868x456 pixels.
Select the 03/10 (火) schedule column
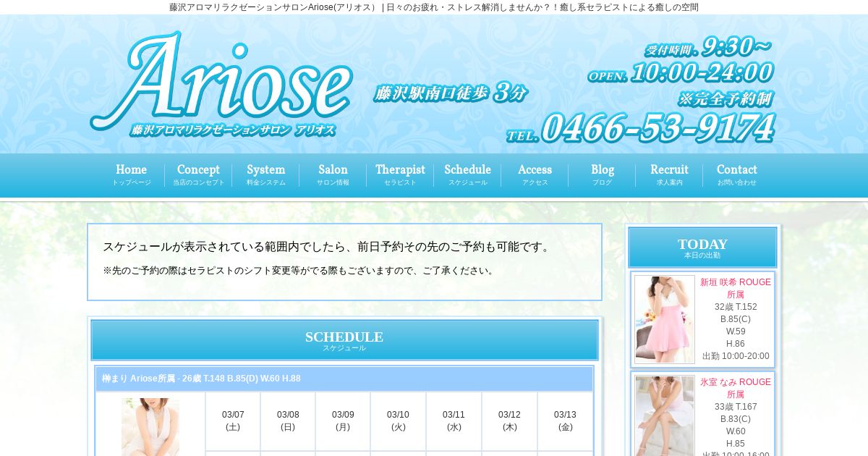(398, 421)
